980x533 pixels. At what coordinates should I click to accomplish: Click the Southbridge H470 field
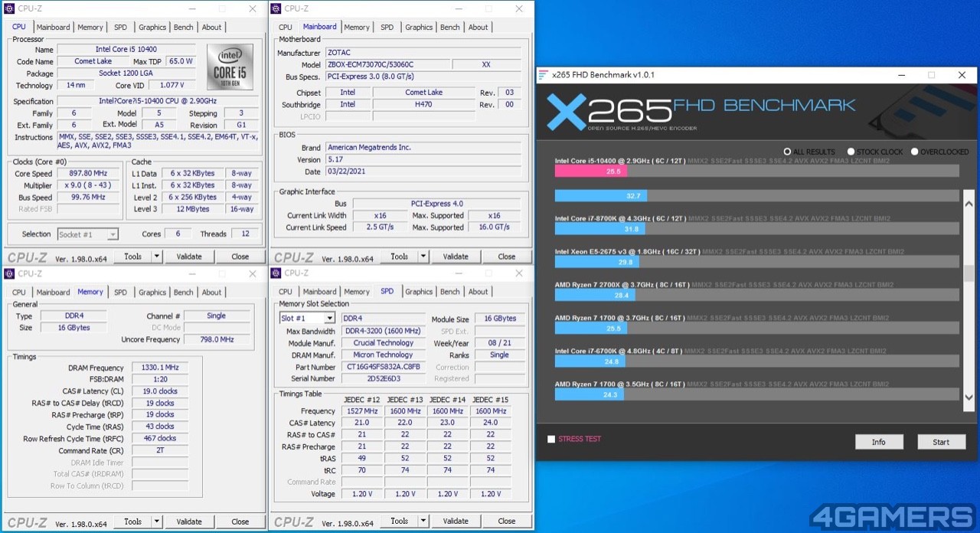tap(424, 104)
